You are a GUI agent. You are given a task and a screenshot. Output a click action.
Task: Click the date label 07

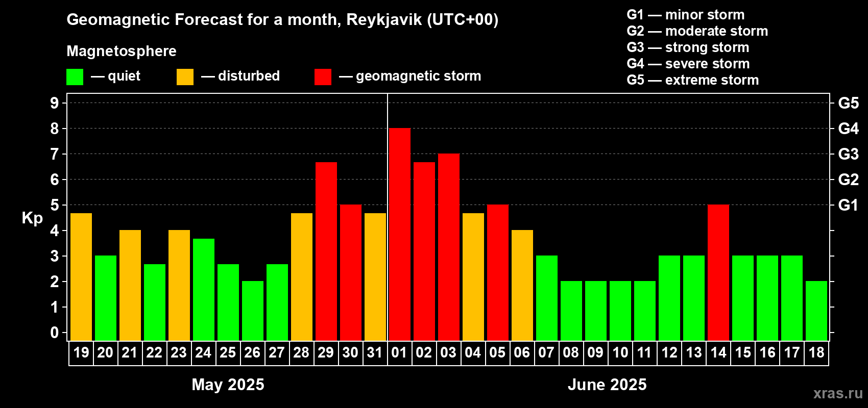pos(547,353)
